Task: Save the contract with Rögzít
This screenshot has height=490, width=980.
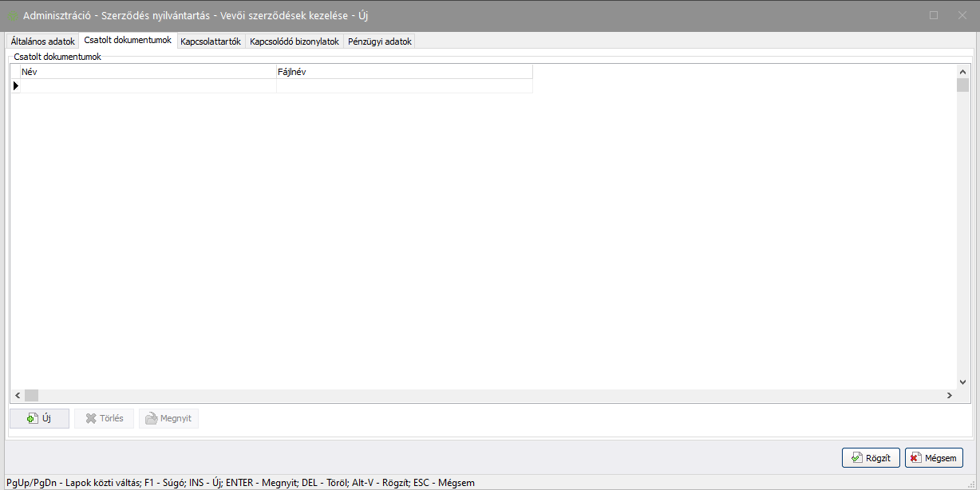Action: point(871,458)
